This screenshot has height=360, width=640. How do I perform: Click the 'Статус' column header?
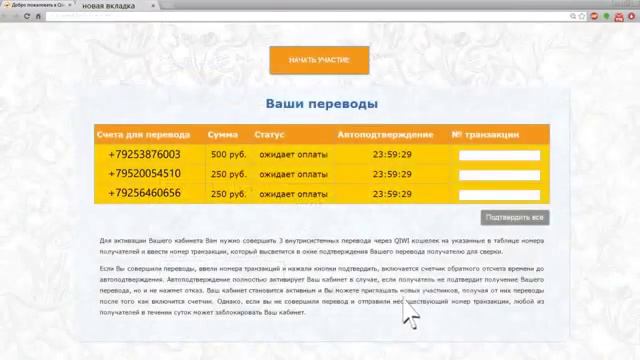click(269, 135)
